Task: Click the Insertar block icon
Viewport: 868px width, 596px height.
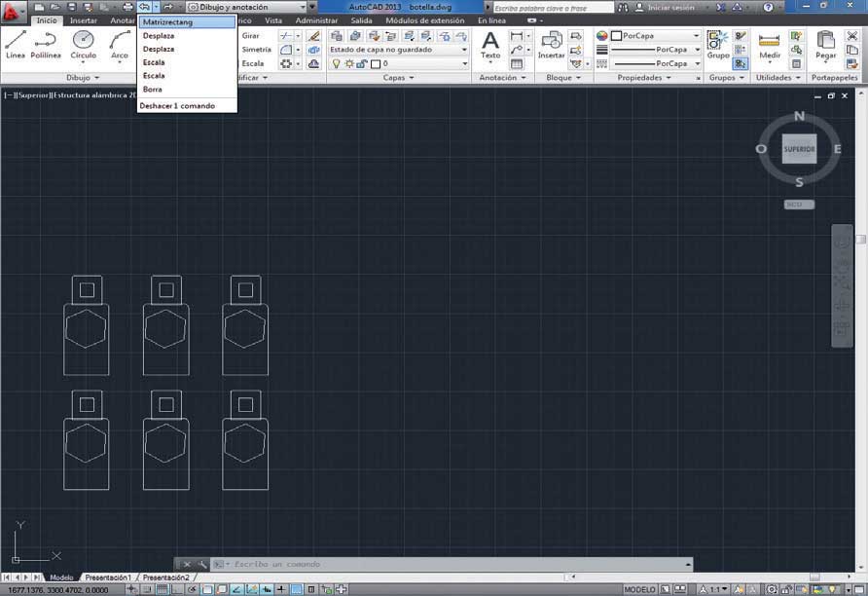Action: tap(552, 45)
